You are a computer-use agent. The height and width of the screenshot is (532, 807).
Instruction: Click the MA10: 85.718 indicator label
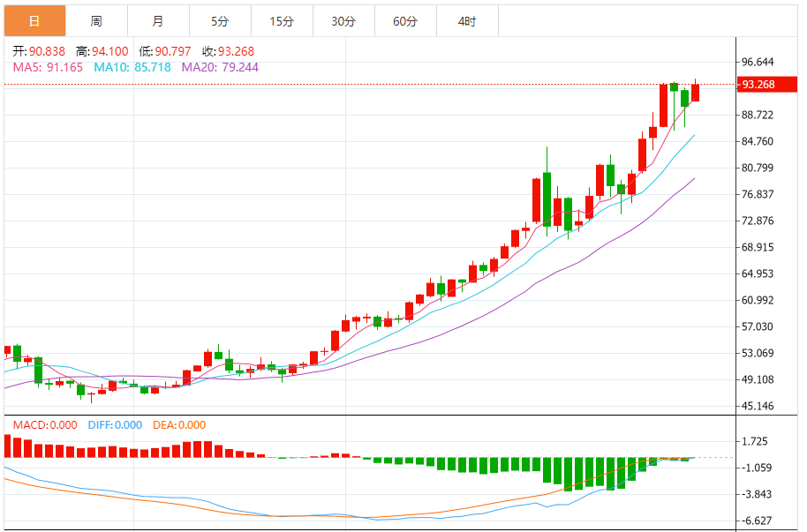[x=133, y=67]
